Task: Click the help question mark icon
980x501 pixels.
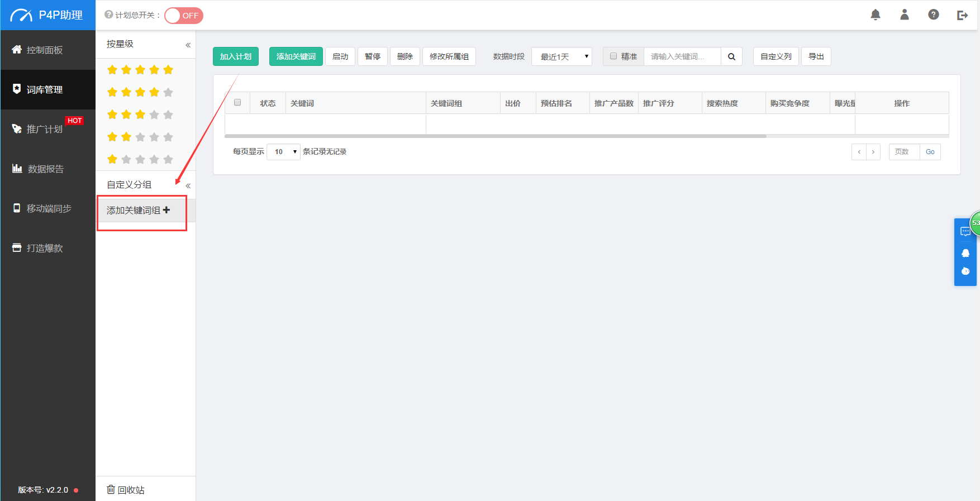Action: tap(934, 15)
